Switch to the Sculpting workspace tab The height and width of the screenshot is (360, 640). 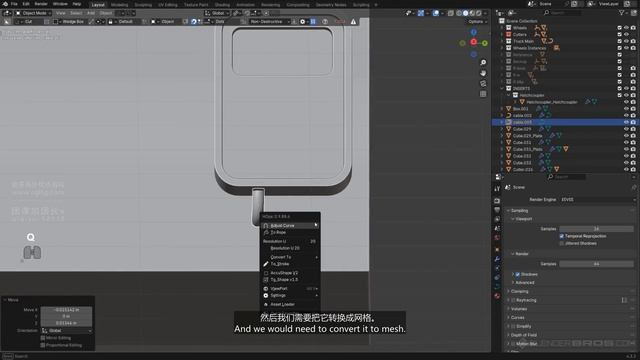tap(143, 5)
